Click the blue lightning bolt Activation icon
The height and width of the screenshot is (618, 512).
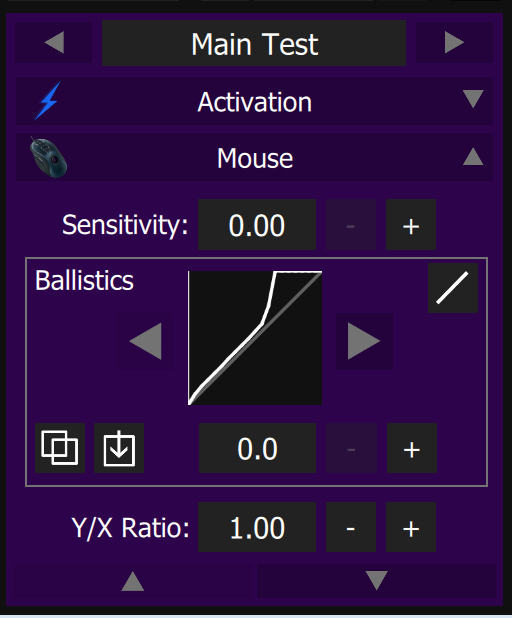coord(48,101)
